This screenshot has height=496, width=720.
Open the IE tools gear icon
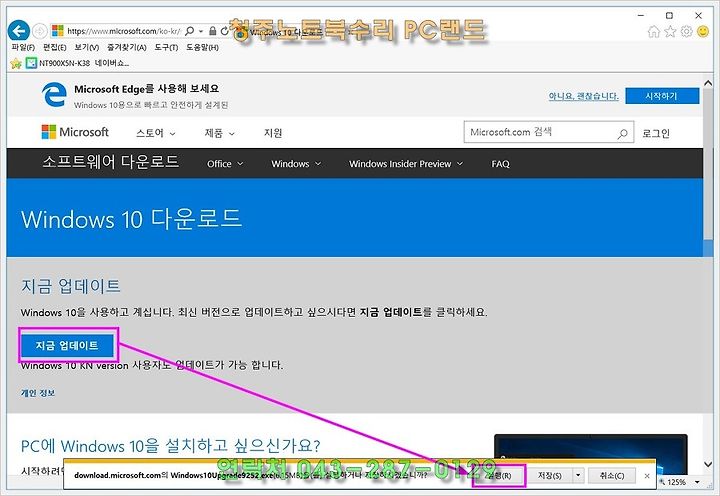[x=686, y=31]
